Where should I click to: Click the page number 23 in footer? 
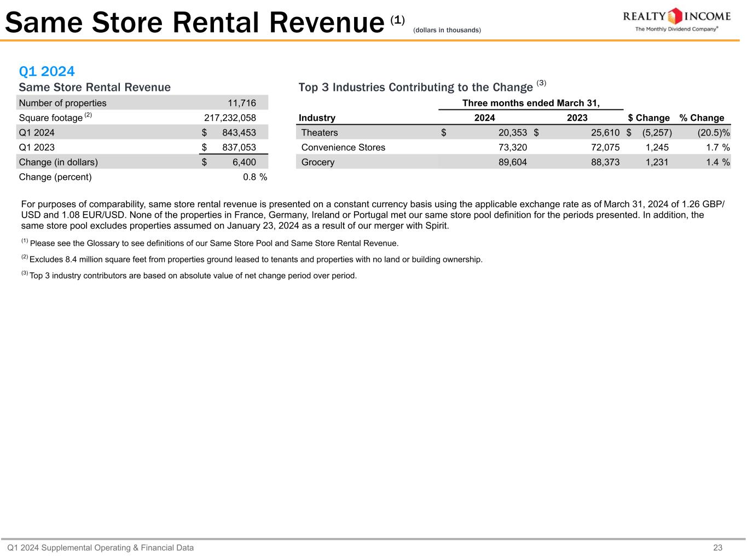(718, 548)
